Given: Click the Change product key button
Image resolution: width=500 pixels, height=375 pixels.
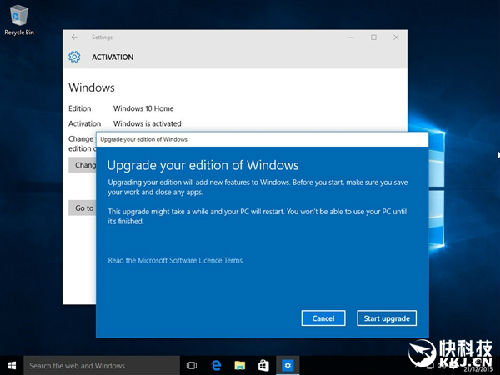Looking at the screenshot, I should click(x=82, y=165).
